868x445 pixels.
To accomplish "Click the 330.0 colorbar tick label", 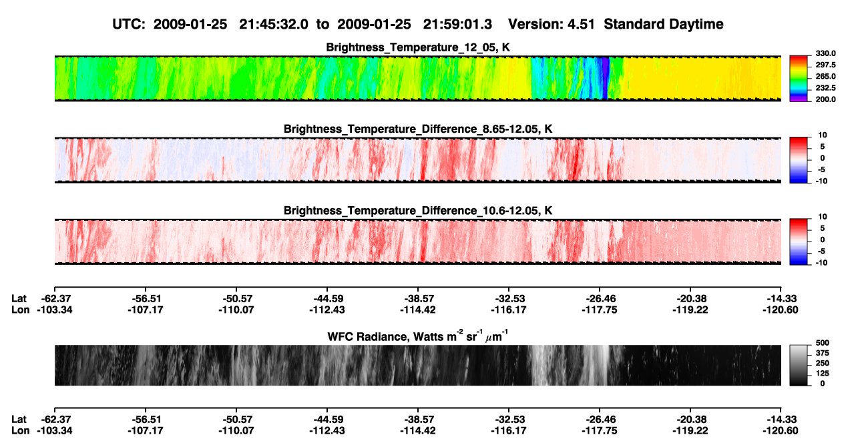I will coord(825,53).
